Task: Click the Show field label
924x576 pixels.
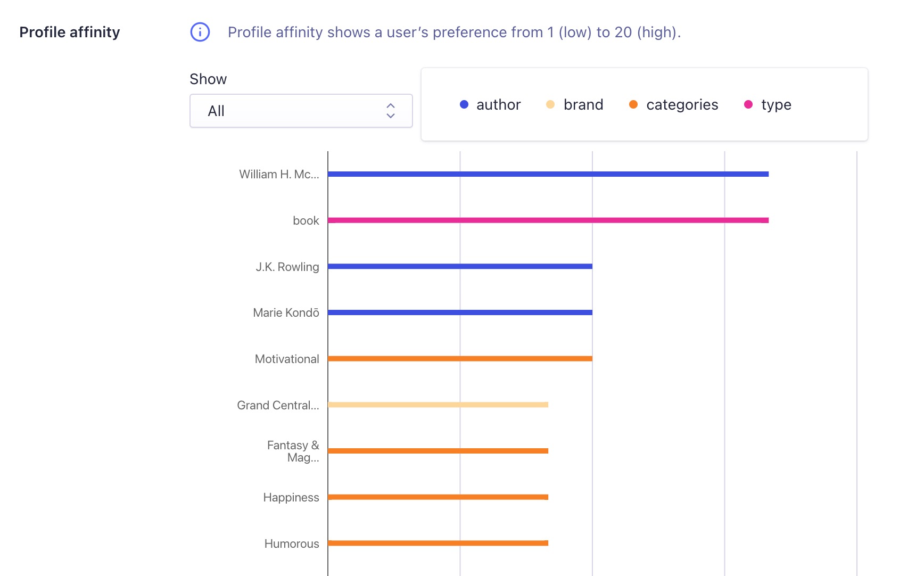Action: pos(208,79)
